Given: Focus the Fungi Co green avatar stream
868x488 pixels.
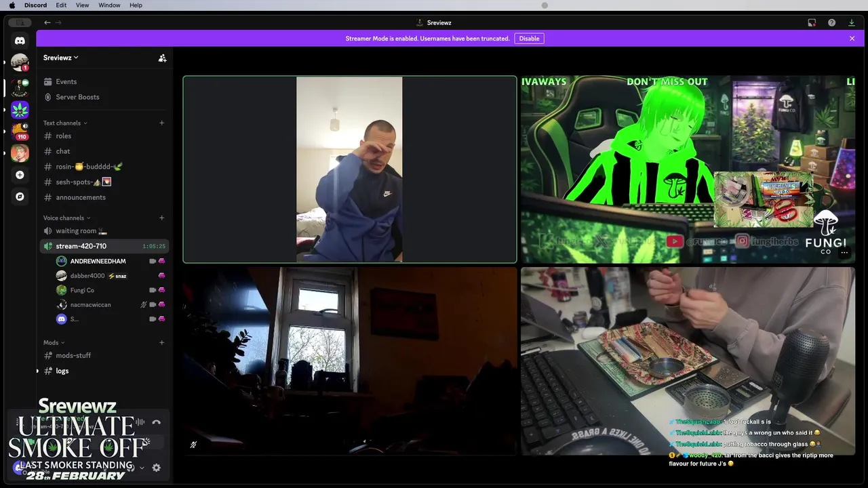Looking at the screenshot, I should 688,169.
